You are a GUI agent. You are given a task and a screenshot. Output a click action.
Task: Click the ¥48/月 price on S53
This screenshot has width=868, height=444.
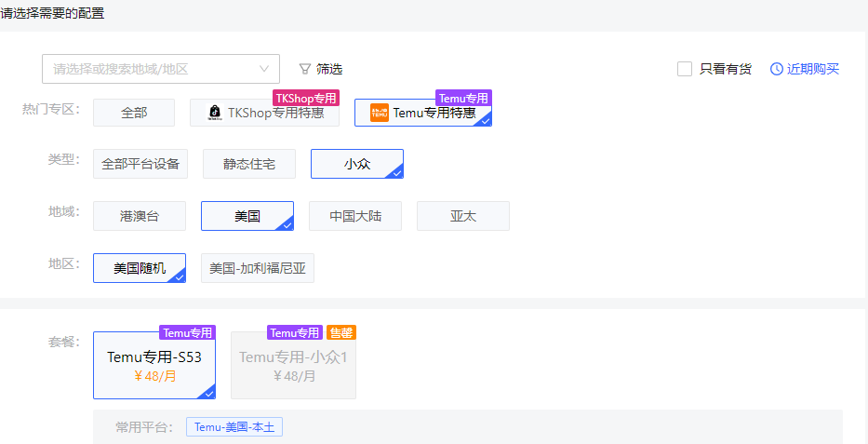pos(155,376)
